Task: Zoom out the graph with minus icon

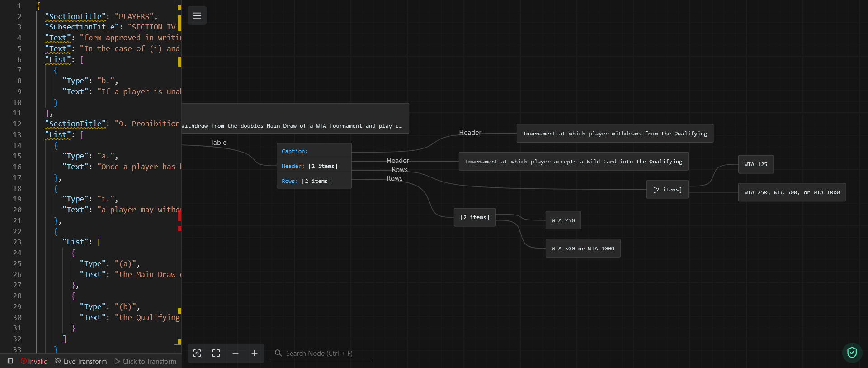Action: [236, 353]
